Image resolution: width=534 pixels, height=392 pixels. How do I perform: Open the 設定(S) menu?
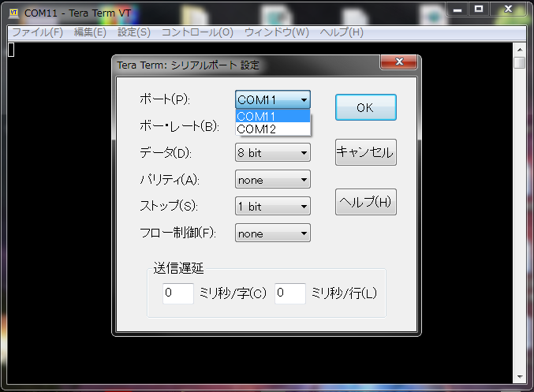pyautogui.click(x=133, y=32)
